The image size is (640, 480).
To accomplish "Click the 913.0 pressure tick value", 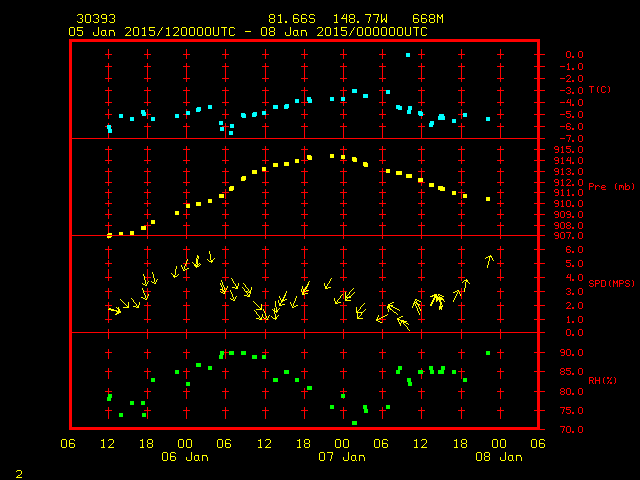I will (569, 171).
